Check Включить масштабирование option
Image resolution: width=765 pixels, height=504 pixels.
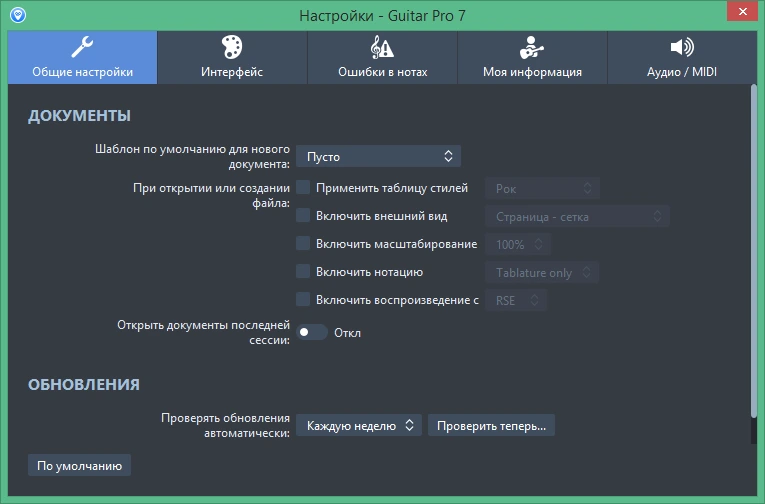(x=303, y=243)
